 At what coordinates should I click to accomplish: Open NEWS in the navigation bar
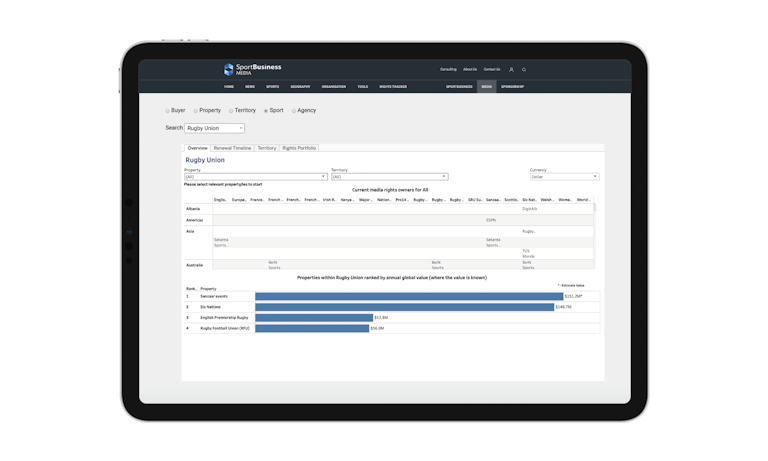250,87
